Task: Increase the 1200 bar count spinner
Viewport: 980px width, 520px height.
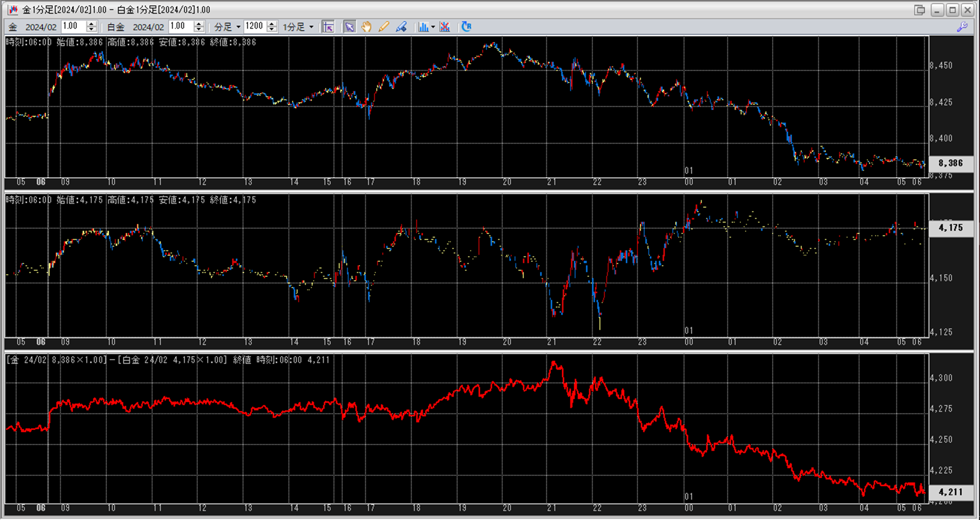Action: (x=272, y=24)
